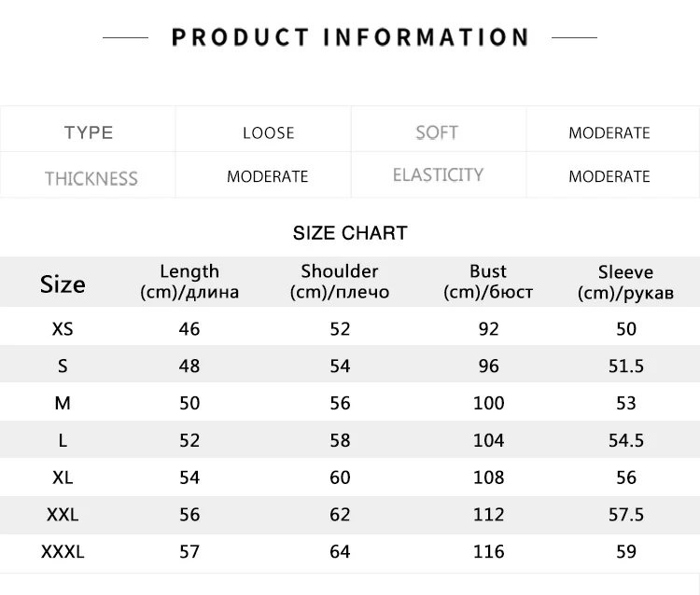
Task: Click bust value 100 for size M
Action: (x=488, y=403)
